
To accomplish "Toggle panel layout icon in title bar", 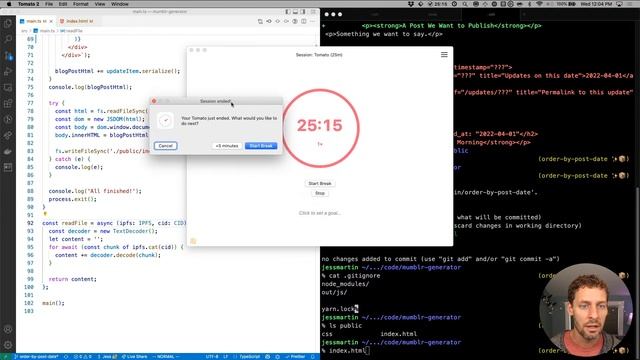I will click(295, 12).
